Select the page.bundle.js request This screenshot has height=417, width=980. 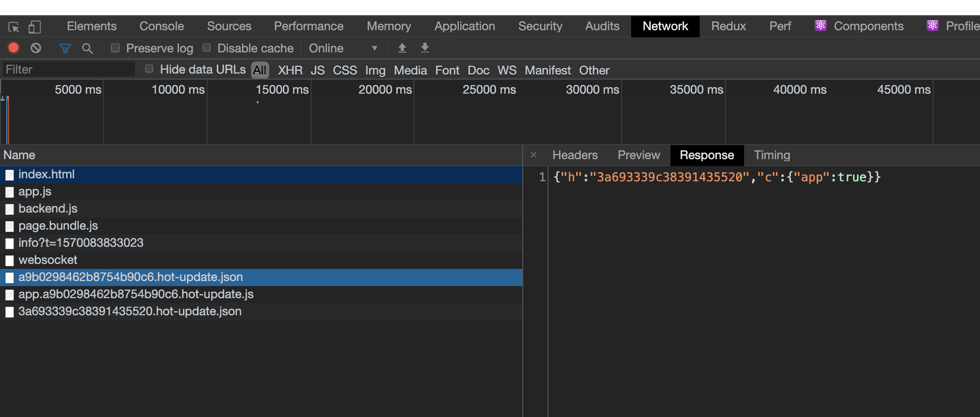coord(261,226)
